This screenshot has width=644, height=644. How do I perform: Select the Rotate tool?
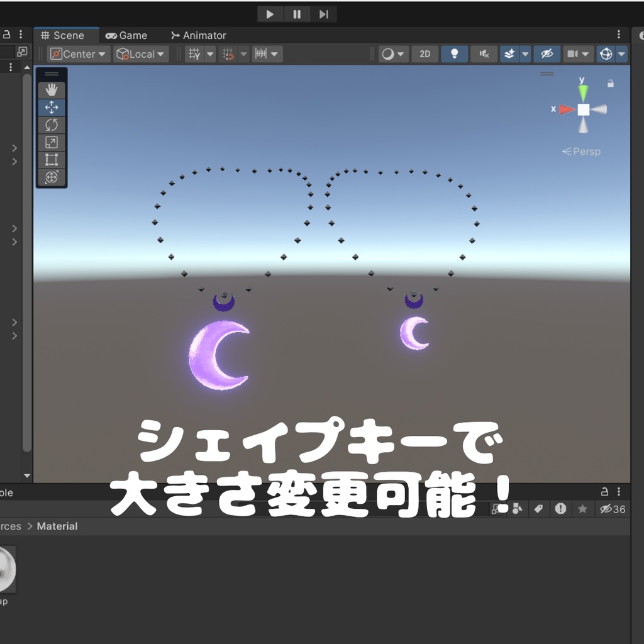(51, 125)
